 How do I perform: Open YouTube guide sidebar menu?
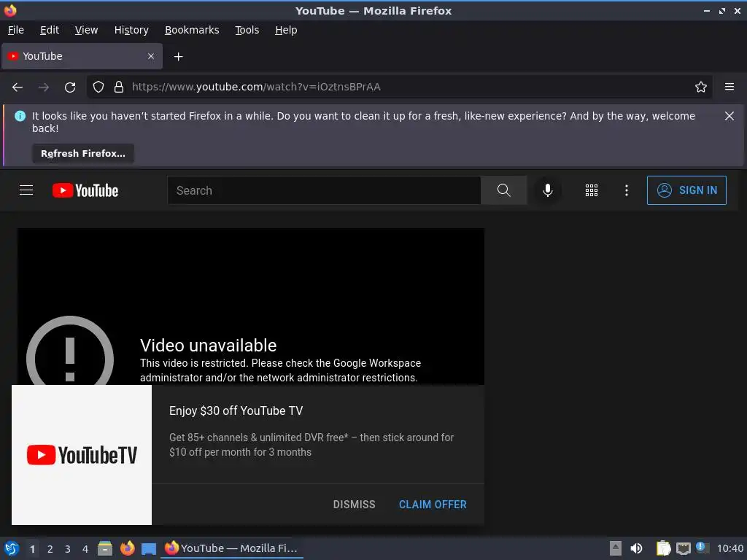tap(26, 190)
